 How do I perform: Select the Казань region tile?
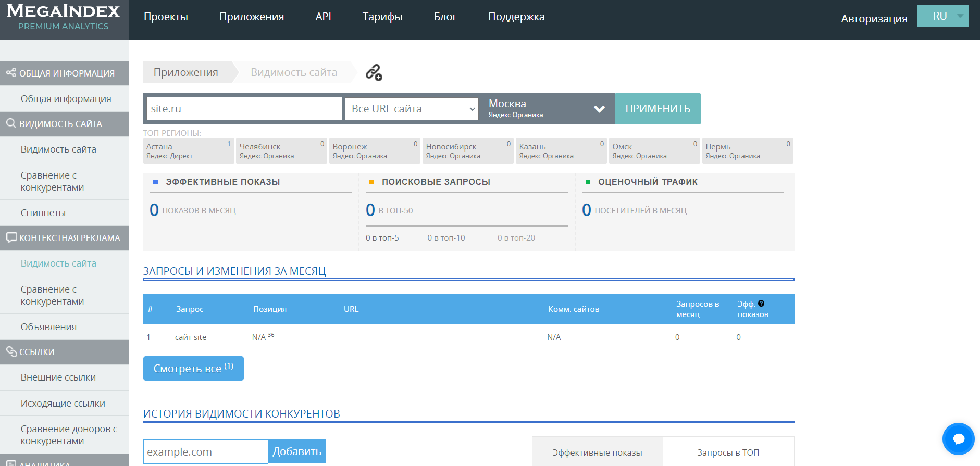click(x=562, y=151)
